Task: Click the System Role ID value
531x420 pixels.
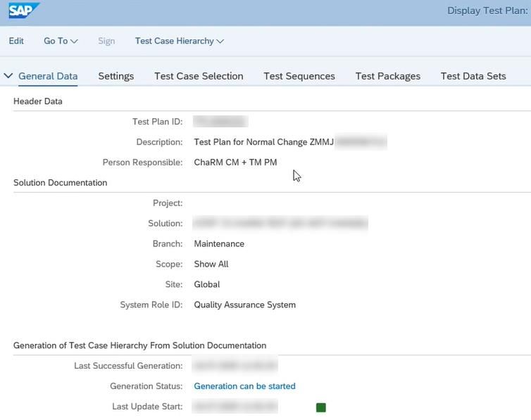Action: point(244,305)
